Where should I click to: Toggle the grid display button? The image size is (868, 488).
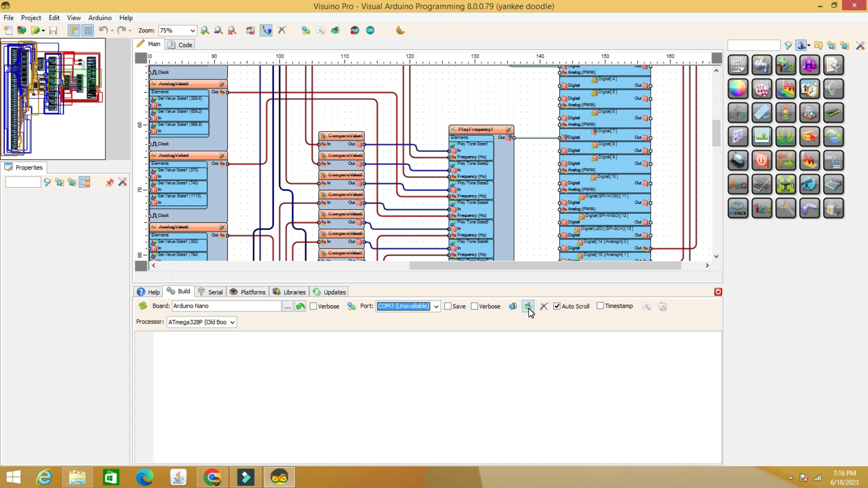88,30
